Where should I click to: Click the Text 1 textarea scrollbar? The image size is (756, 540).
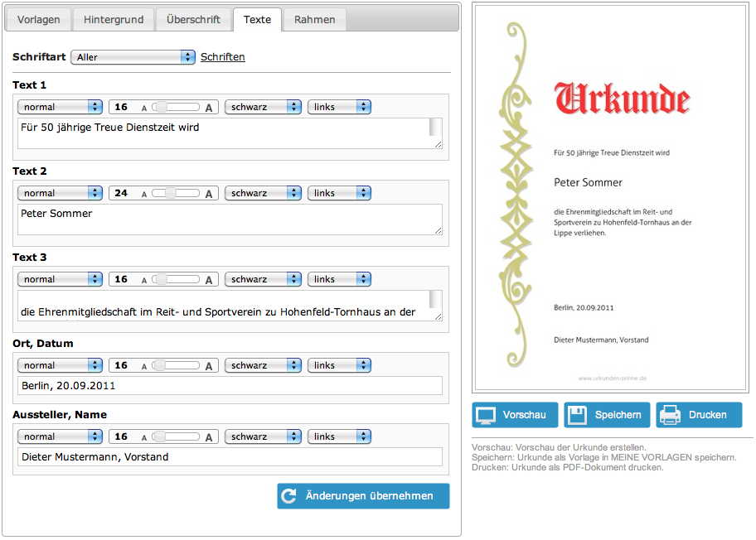point(435,128)
